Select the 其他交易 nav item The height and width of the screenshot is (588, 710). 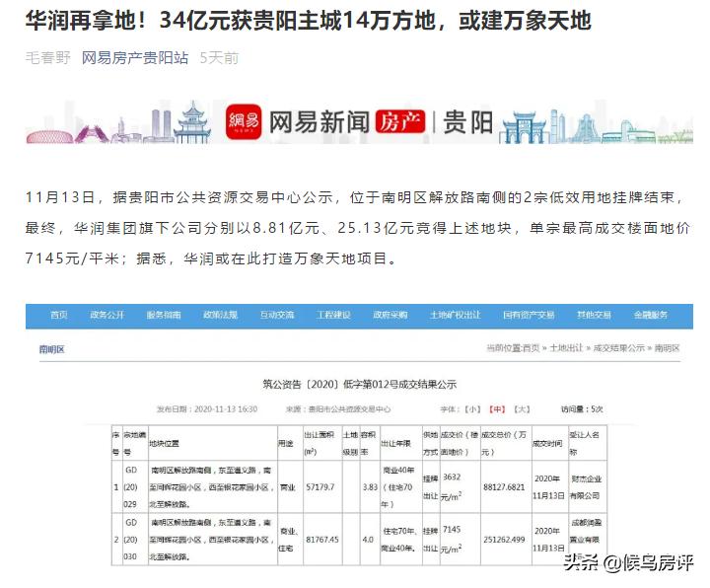pos(594,315)
